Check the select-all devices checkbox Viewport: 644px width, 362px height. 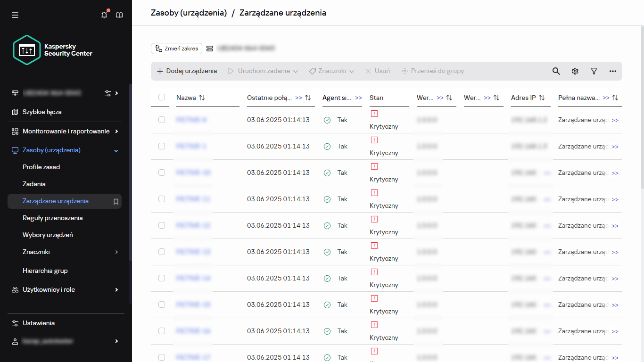click(x=162, y=97)
